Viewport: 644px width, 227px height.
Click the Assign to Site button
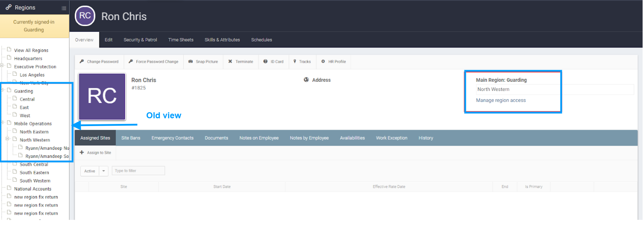tap(96, 153)
